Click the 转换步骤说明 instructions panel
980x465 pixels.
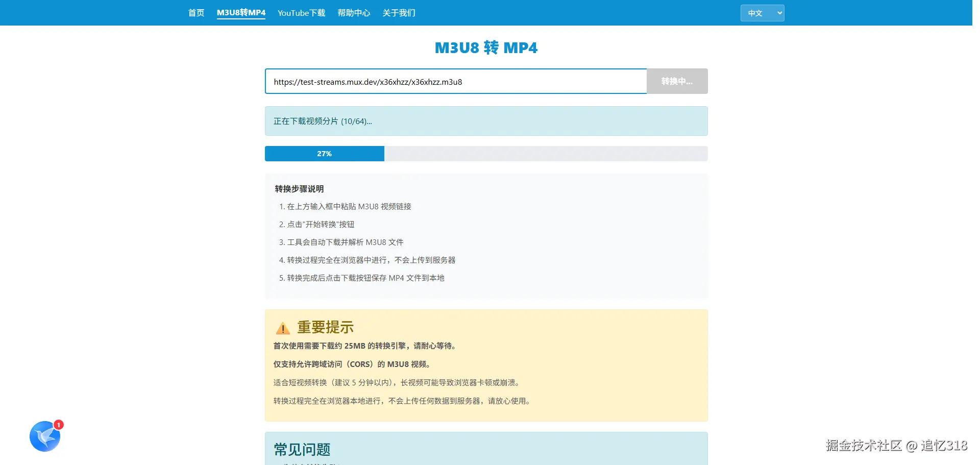pos(485,236)
